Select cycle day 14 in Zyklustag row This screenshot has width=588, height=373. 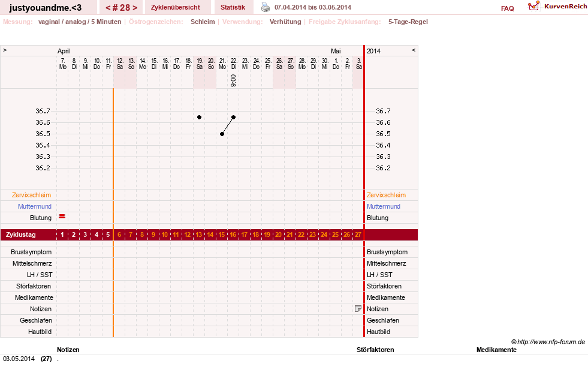(x=210, y=235)
